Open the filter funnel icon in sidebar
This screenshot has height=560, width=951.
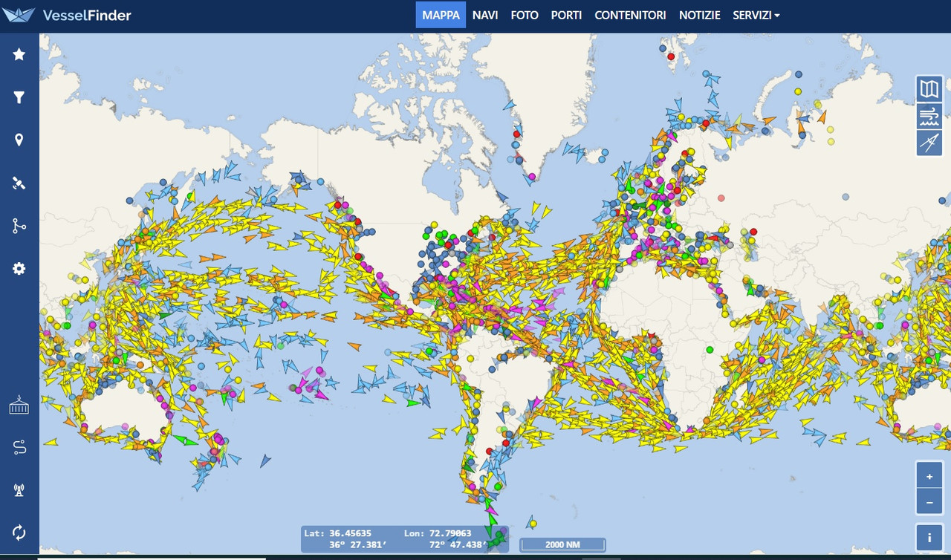[x=19, y=97]
